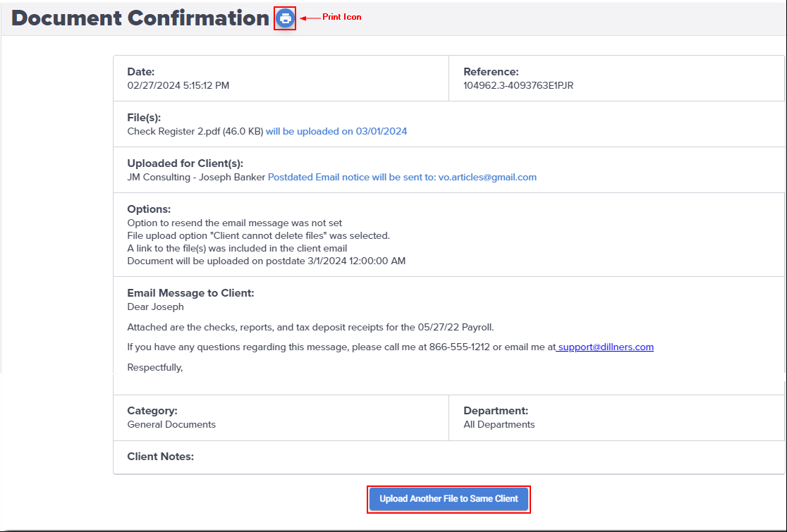Click the File(s): section label
The width and height of the screenshot is (787, 532).
144,118
